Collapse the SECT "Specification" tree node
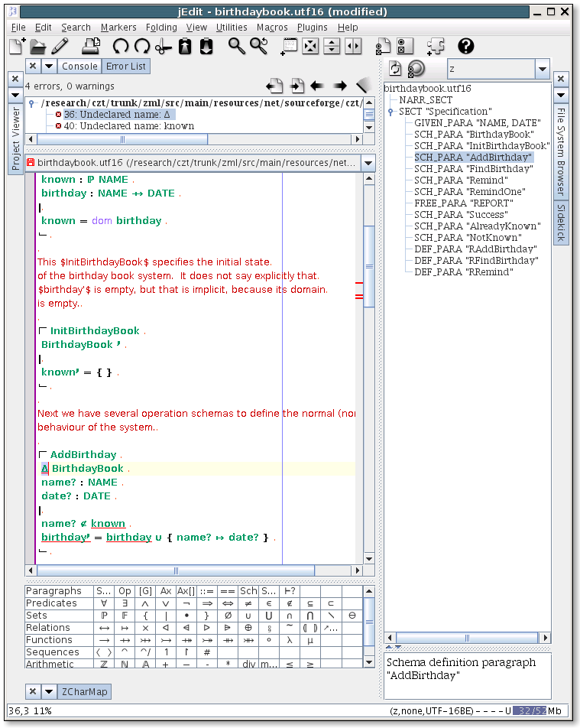 (390, 112)
